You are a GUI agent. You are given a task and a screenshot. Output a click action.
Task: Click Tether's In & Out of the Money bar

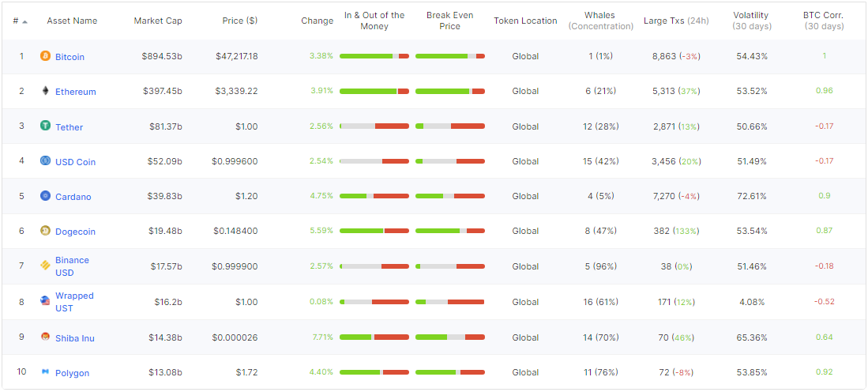point(374,126)
